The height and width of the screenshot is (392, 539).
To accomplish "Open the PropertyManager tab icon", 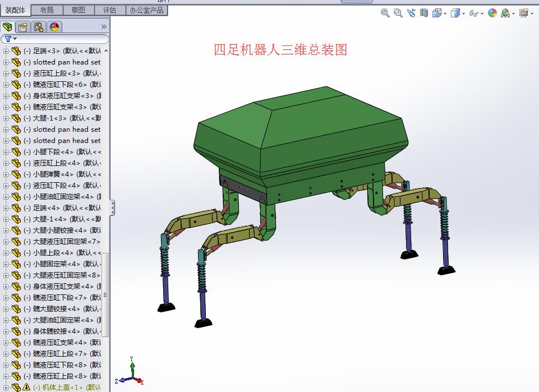I will pos(23,26).
